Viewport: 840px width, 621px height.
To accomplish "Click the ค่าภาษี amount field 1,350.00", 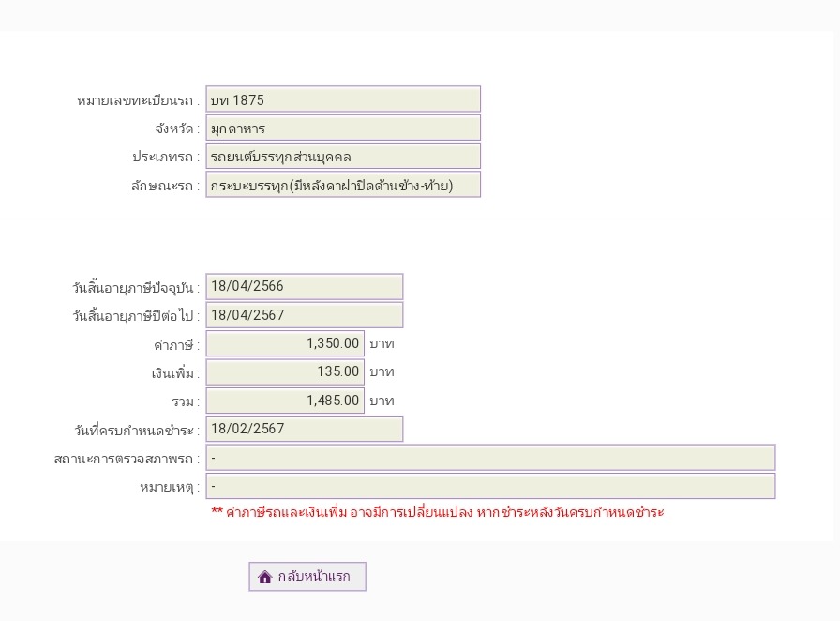I will (x=285, y=343).
